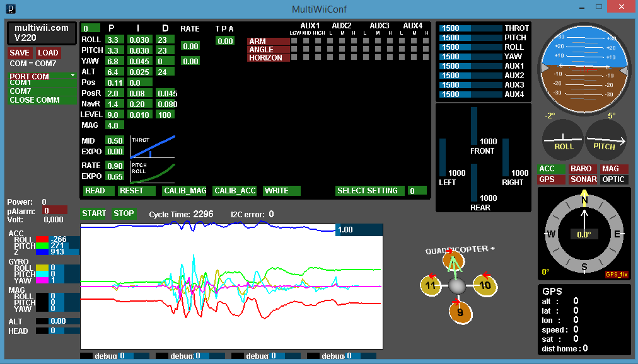Open the PORT COM dropdown list
This screenshot has height=364, width=638.
click(42, 76)
